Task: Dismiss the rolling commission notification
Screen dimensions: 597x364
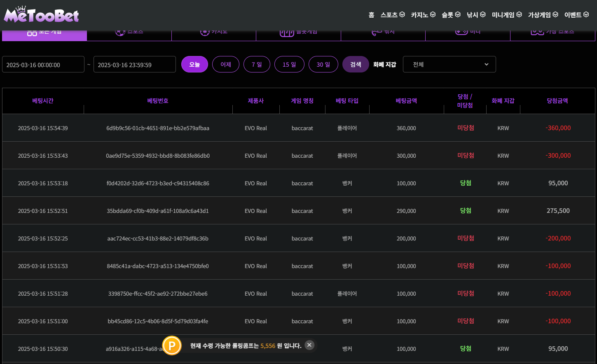Action: [x=309, y=345]
